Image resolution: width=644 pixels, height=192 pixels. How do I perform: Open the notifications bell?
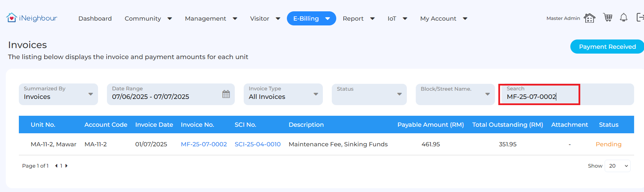click(623, 18)
